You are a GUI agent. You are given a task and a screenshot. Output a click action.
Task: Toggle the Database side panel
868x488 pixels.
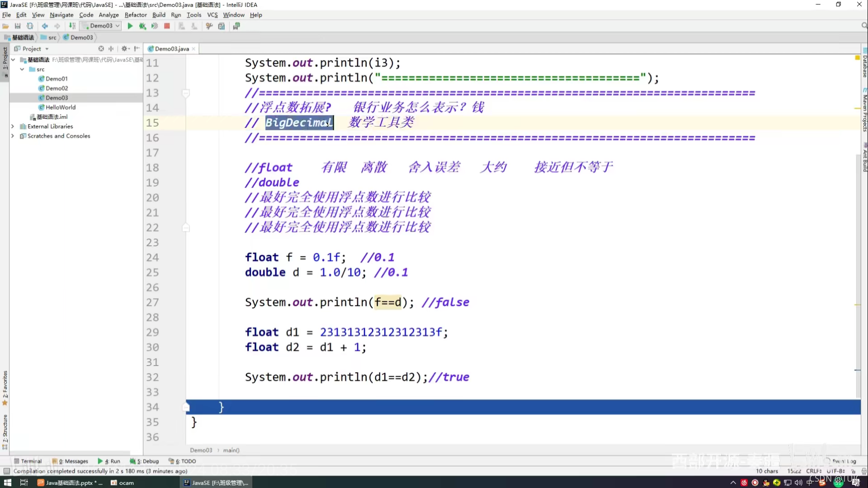[864, 63]
